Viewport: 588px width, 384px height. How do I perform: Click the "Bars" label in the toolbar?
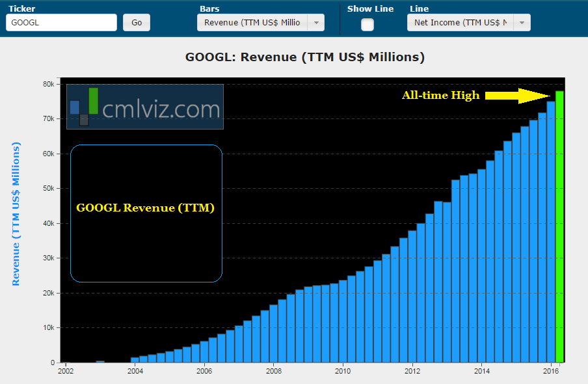click(209, 8)
